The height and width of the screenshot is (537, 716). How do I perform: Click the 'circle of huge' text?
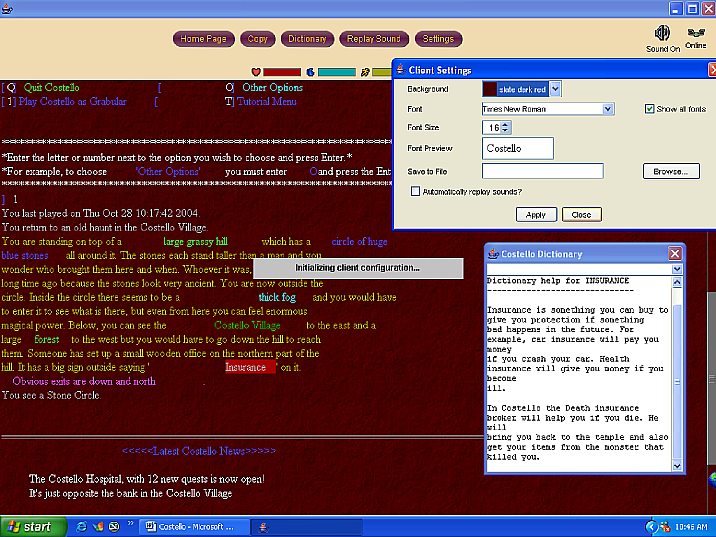(x=359, y=242)
